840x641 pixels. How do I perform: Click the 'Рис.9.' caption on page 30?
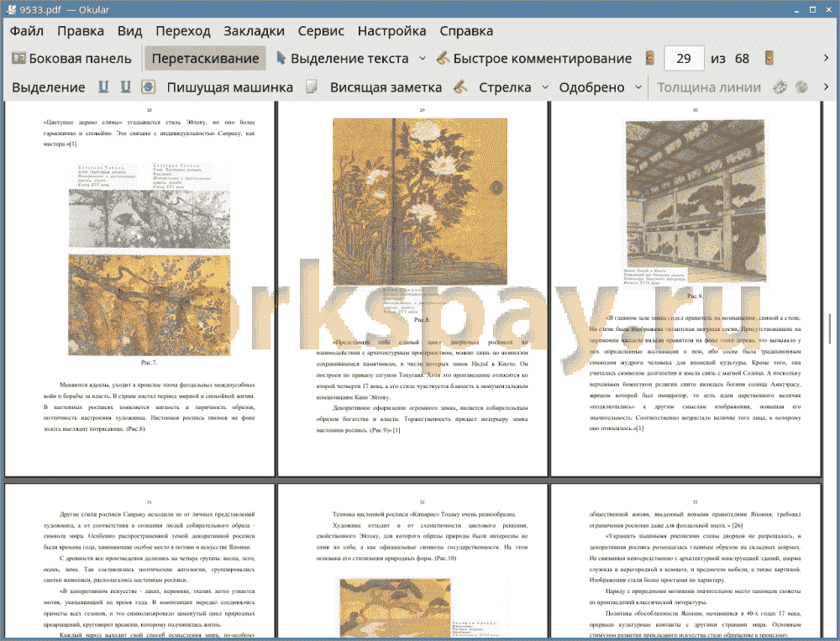[695, 296]
